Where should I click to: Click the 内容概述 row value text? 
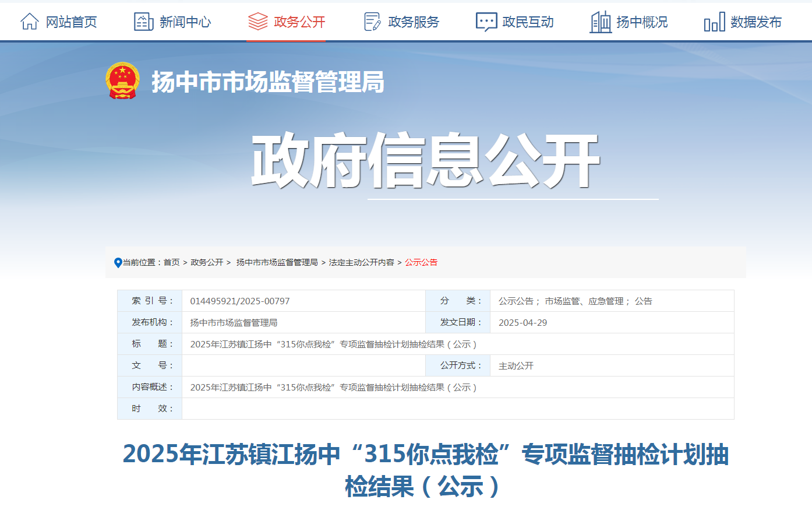click(x=333, y=388)
